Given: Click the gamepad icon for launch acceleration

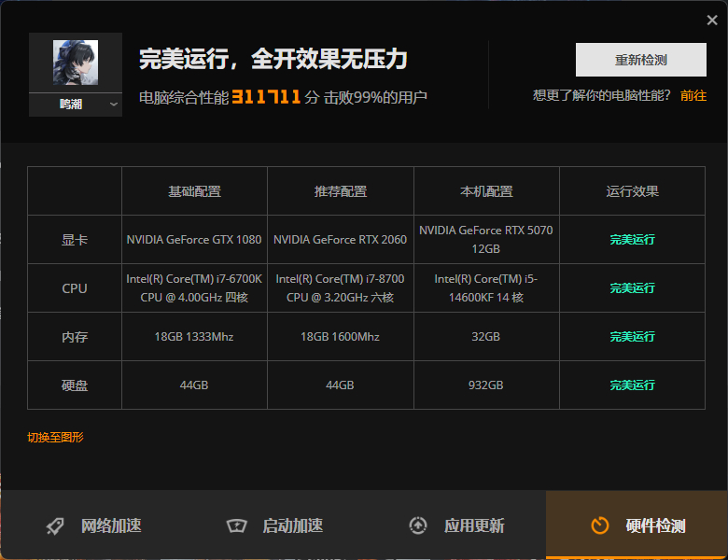Looking at the screenshot, I should [x=237, y=525].
